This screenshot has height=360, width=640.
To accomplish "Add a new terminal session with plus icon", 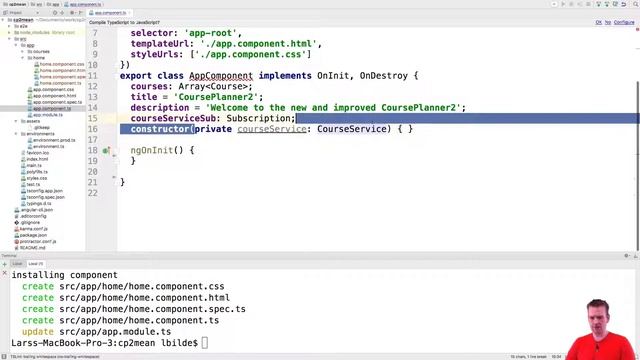I will (4, 264).
